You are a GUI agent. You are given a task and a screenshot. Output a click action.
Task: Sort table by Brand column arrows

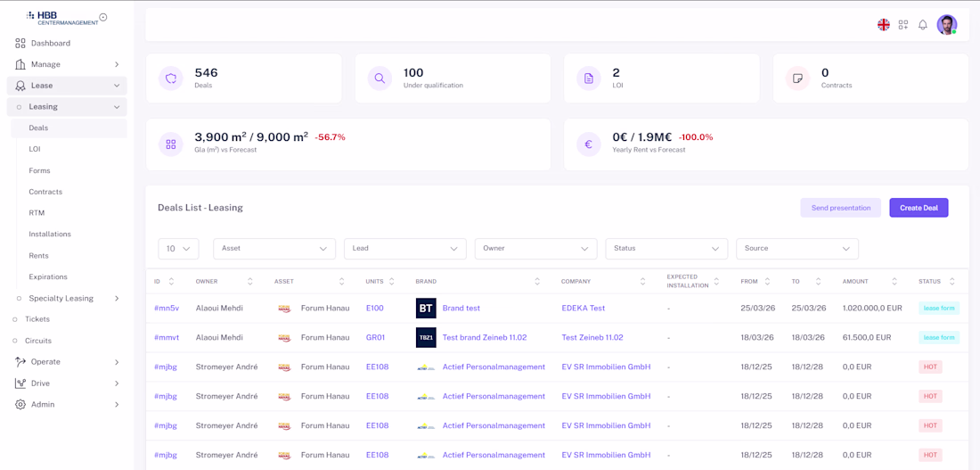pyautogui.click(x=537, y=282)
